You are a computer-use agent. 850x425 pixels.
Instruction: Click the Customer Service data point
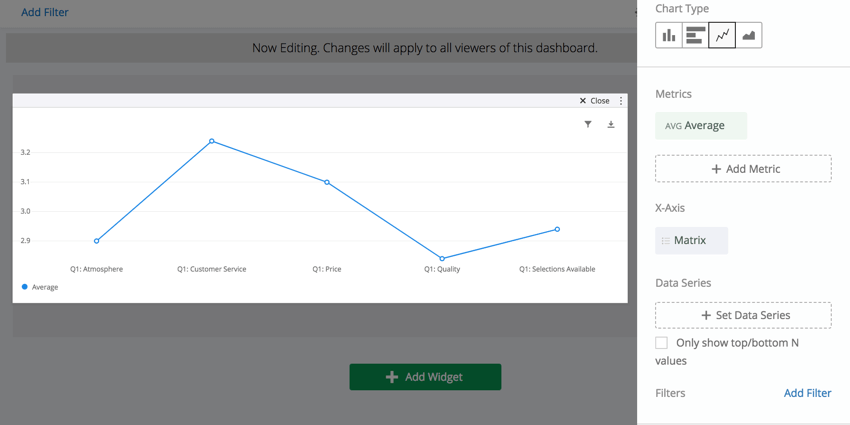pos(211,141)
